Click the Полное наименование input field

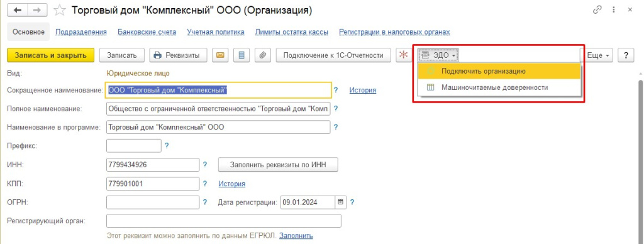click(x=218, y=109)
